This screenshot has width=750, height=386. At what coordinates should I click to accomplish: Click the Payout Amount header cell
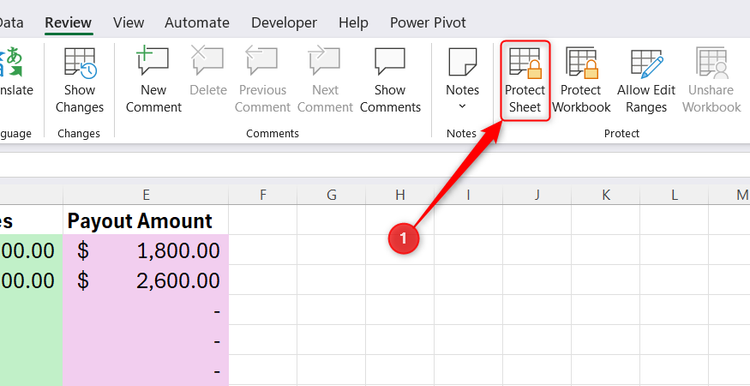(x=146, y=221)
